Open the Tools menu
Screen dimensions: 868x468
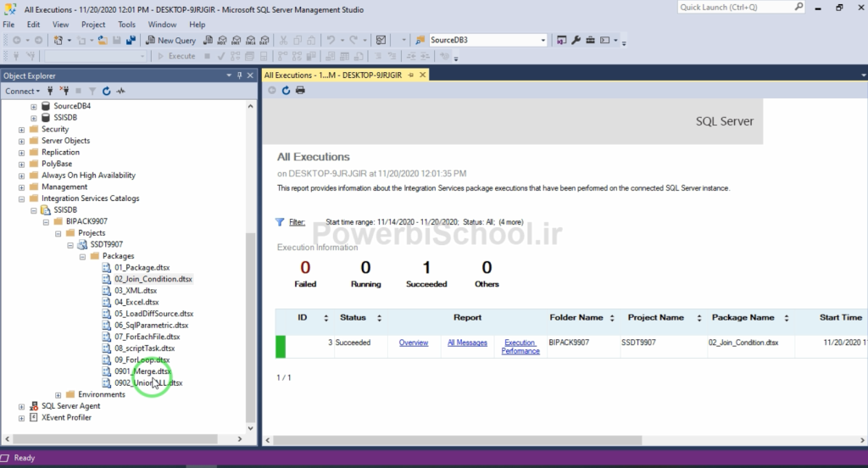click(126, 25)
